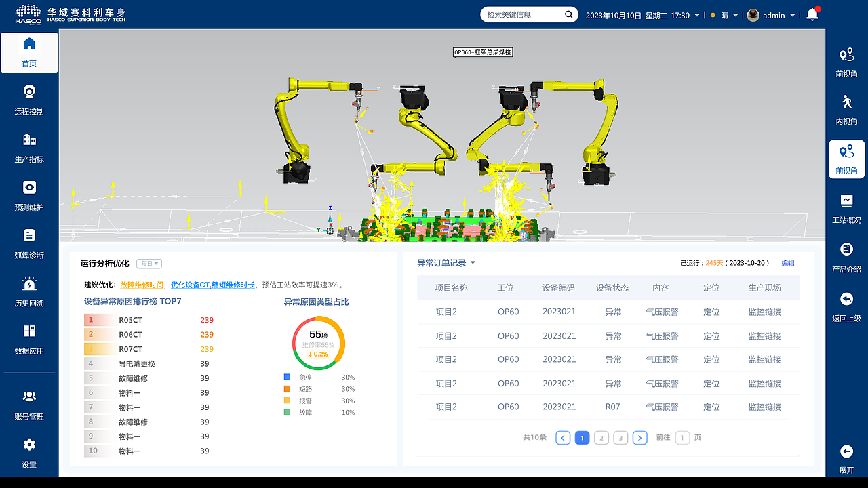Viewport: 868px width, 488px height.
Task: Select 内视角 interior view walking icon
Action: 846,102
